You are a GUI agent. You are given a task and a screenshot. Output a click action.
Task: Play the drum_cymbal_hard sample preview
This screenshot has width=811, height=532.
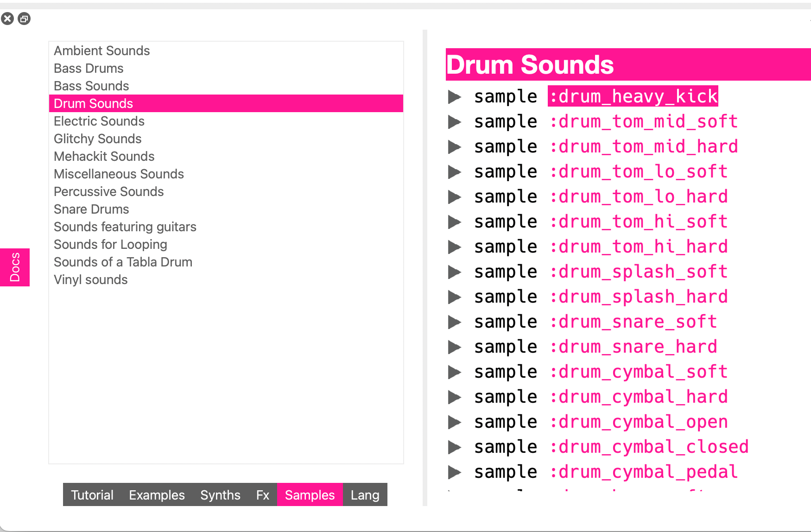[455, 397]
